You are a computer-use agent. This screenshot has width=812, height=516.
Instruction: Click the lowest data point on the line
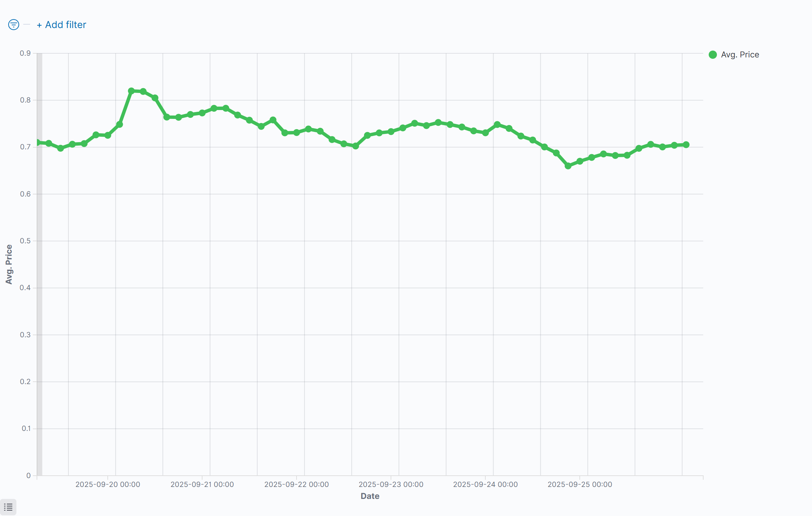coord(568,166)
